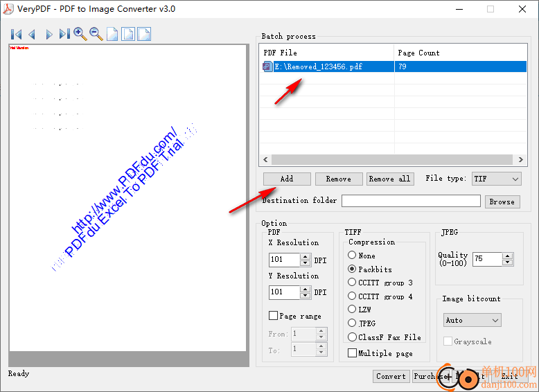Click the file list horizontal scrollbar thumb

click(392, 159)
